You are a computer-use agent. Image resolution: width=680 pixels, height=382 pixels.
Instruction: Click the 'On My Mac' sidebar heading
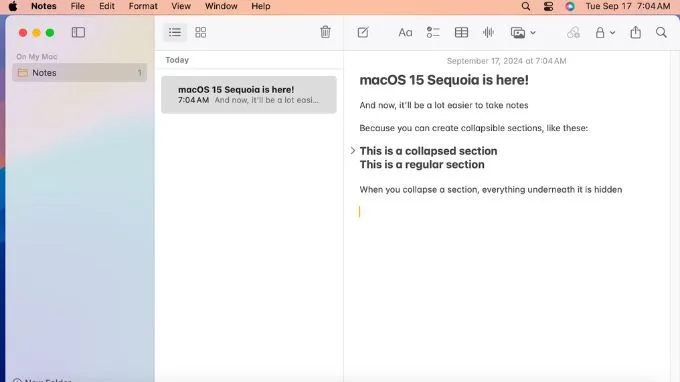37,56
